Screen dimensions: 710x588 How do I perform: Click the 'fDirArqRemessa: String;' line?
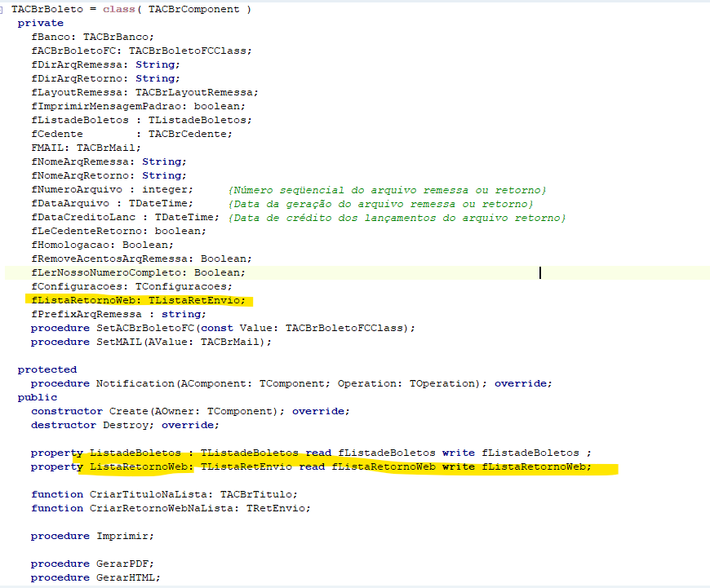(x=105, y=64)
